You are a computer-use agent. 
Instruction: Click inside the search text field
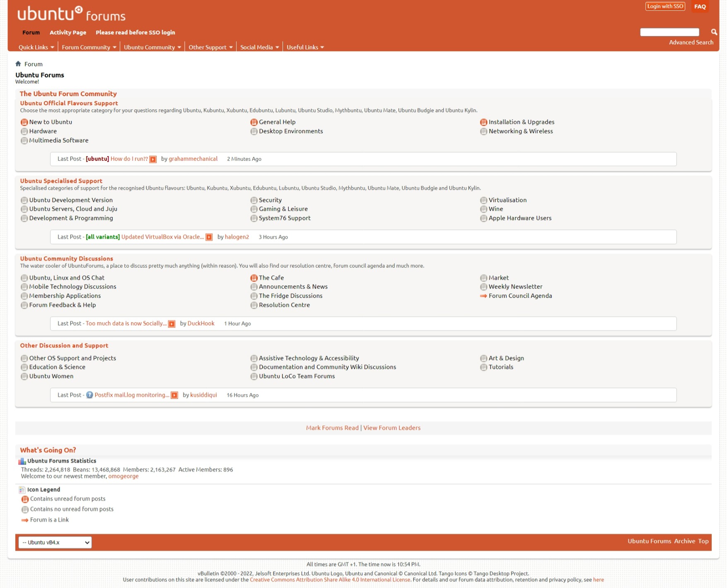[x=669, y=32]
